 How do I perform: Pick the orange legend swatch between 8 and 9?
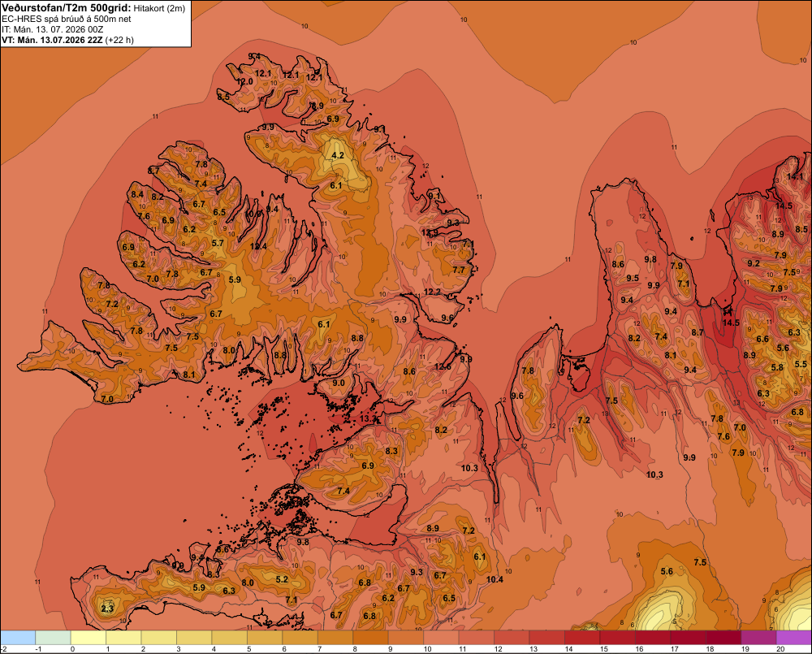click(371, 637)
